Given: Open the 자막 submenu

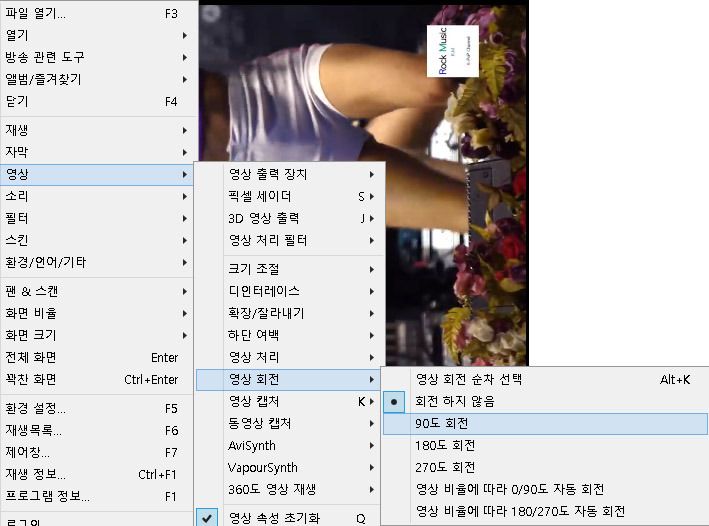Looking at the screenshot, I should coord(97,152).
